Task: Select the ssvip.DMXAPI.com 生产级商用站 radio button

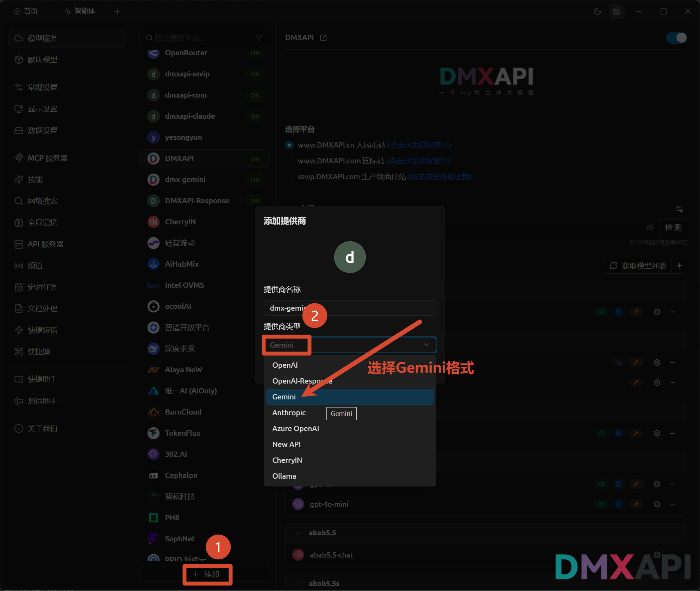Action: (x=289, y=177)
